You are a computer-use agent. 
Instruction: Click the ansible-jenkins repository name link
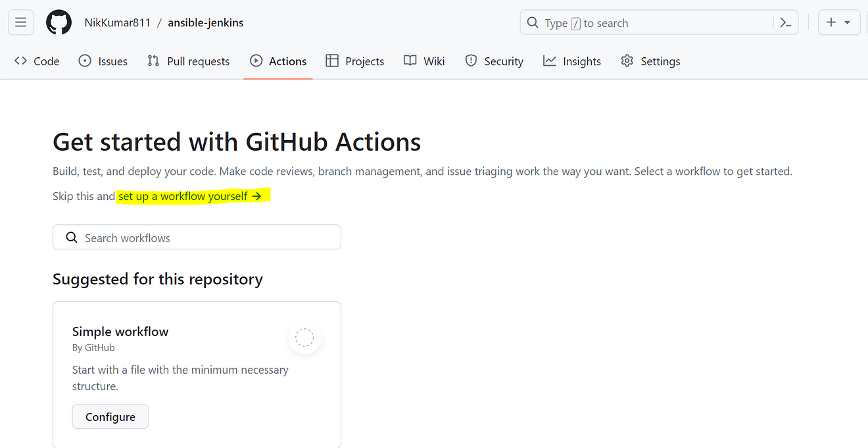coord(205,22)
